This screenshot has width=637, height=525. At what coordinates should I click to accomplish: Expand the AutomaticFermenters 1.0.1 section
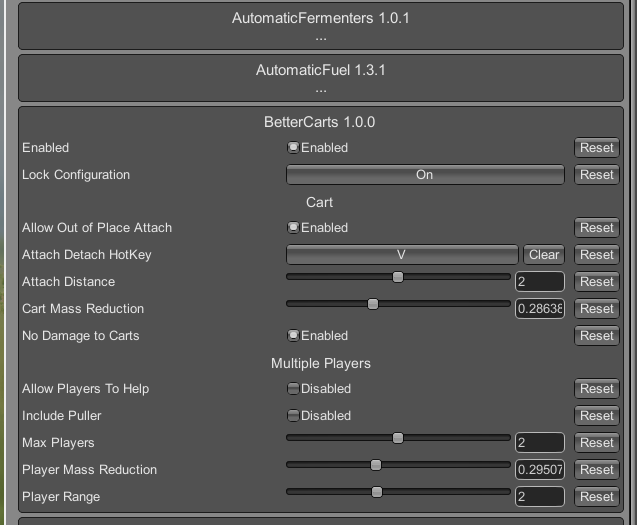pos(321,26)
